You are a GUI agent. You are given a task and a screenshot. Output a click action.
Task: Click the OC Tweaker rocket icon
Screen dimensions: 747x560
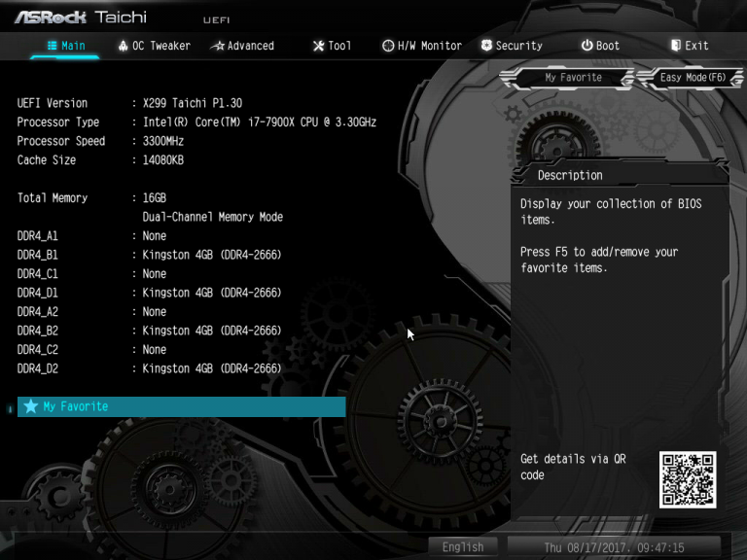click(x=123, y=46)
